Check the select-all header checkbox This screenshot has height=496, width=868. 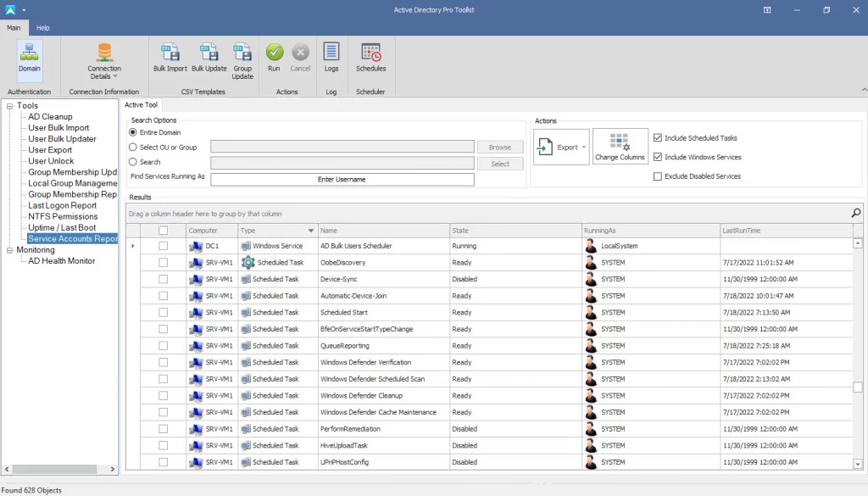click(x=163, y=231)
